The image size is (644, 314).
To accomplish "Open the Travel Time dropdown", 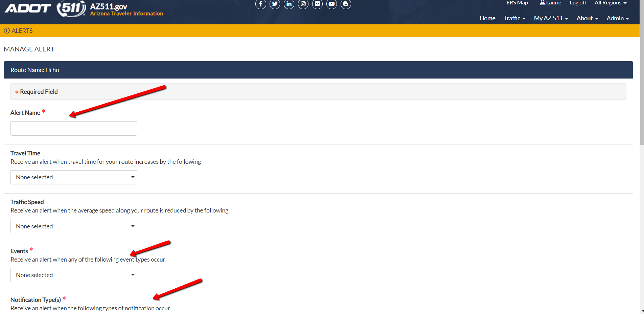I will (x=74, y=177).
